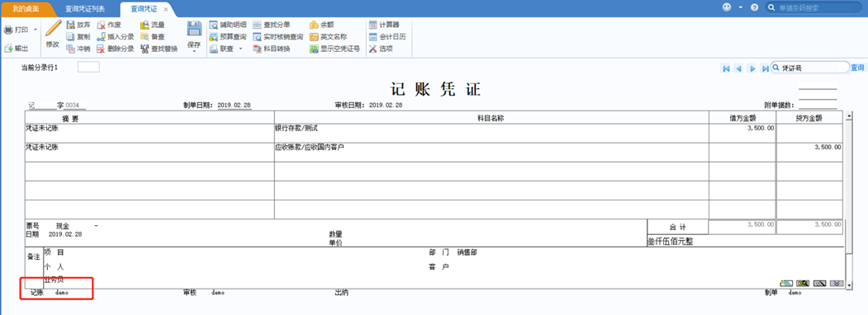Switch to the 查询凭证列表 tab
The width and height of the screenshot is (868, 315).
tap(85, 9)
